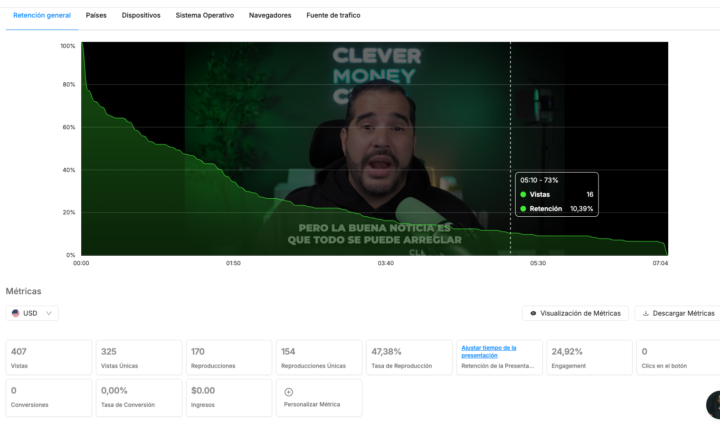Click the eye icon in Visualización de Métricas
This screenshot has width=720, height=424.
pos(533,313)
